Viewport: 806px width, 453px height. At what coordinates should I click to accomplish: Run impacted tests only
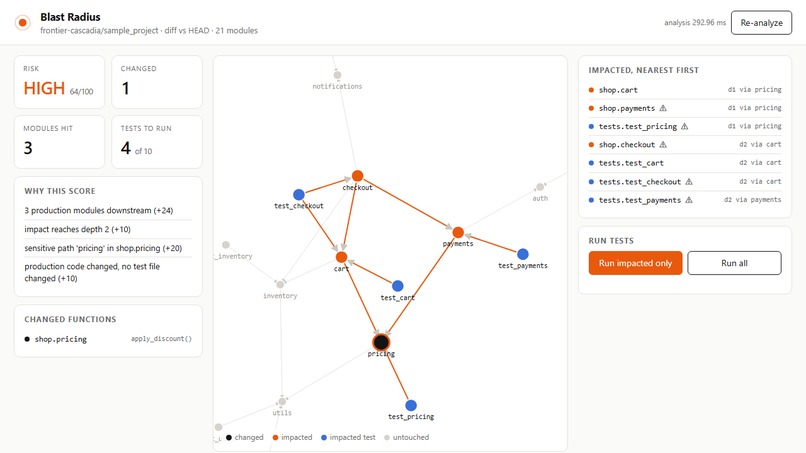click(x=635, y=263)
